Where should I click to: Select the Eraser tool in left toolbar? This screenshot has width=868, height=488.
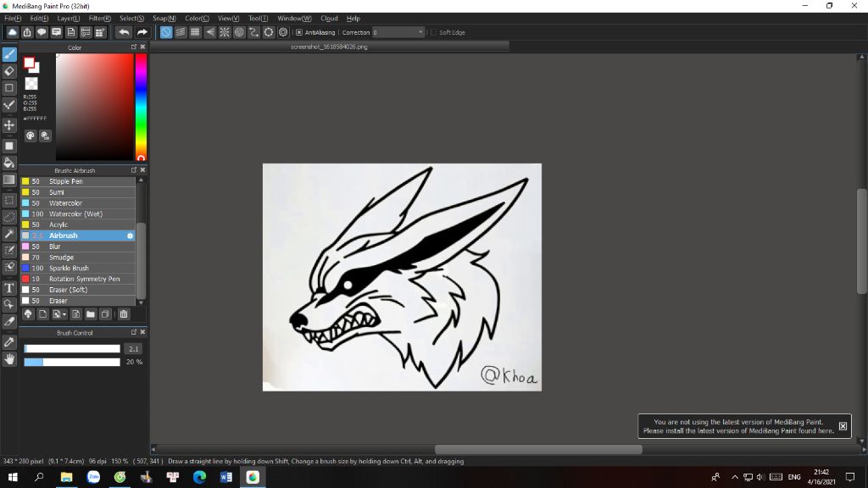9,71
